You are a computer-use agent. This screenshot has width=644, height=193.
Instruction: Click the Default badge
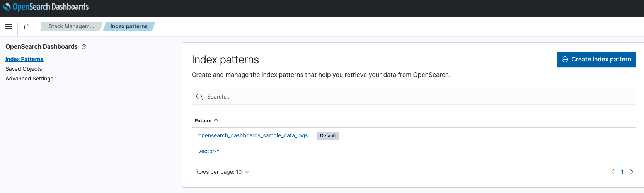coord(328,136)
